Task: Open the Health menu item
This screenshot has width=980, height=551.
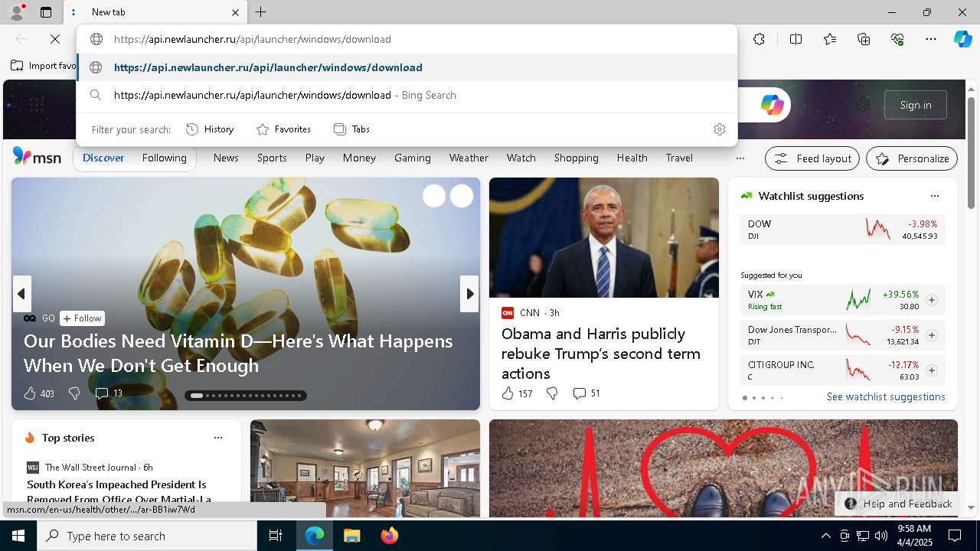Action: (632, 158)
